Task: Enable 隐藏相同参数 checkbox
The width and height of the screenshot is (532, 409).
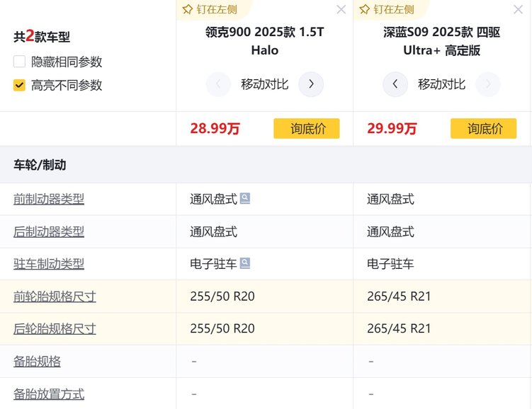Action: pos(19,62)
